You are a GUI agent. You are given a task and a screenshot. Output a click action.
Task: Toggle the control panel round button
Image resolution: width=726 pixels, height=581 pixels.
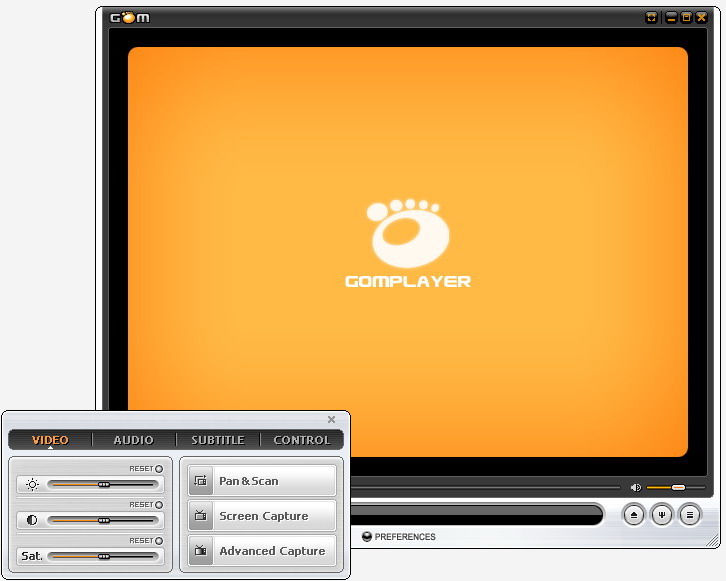(x=661, y=515)
